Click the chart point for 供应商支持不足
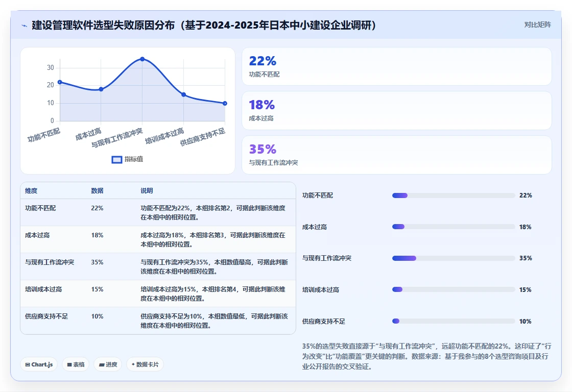 pyautogui.click(x=225, y=103)
